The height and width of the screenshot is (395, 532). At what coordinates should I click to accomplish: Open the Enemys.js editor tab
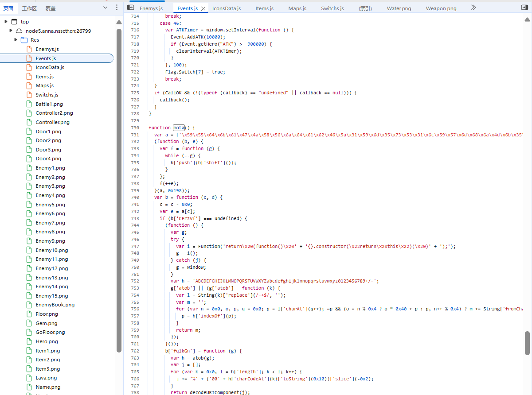coord(151,8)
